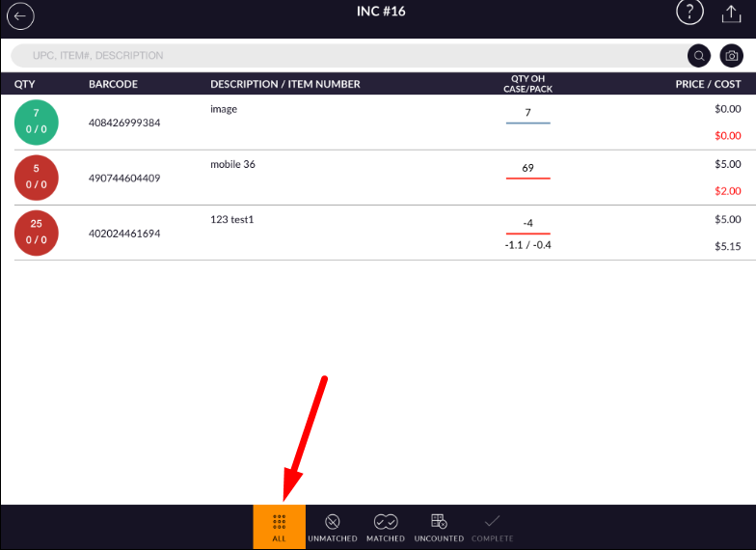This screenshot has height=550, width=756.
Task: Switch to the Matched tab
Action: pyautogui.click(x=386, y=527)
